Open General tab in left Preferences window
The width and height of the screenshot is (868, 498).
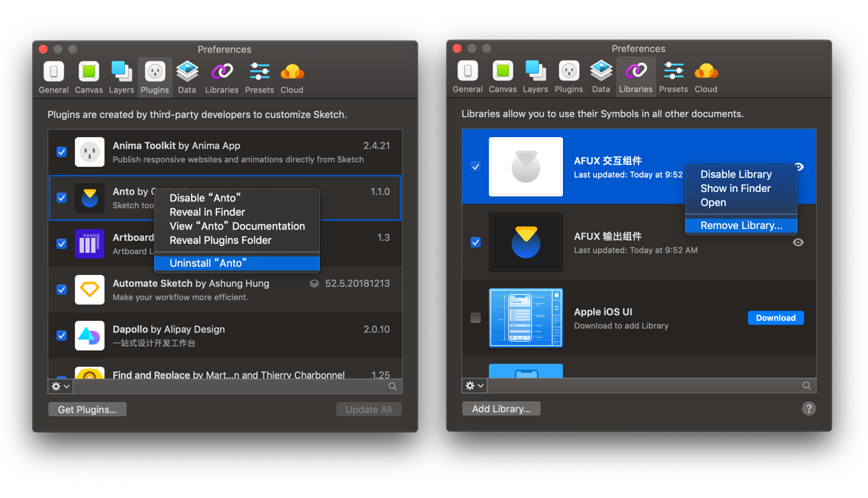(54, 77)
